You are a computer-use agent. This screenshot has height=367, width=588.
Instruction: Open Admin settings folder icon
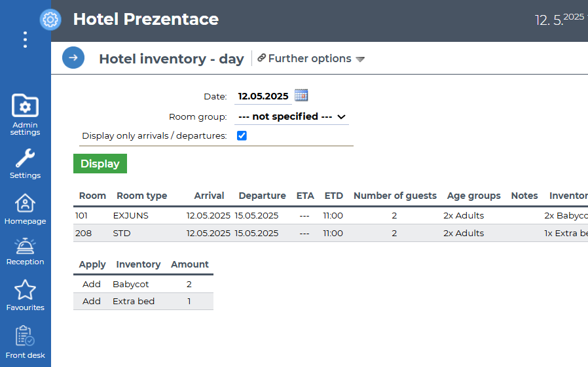pyautogui.click(x=25, y=106)
